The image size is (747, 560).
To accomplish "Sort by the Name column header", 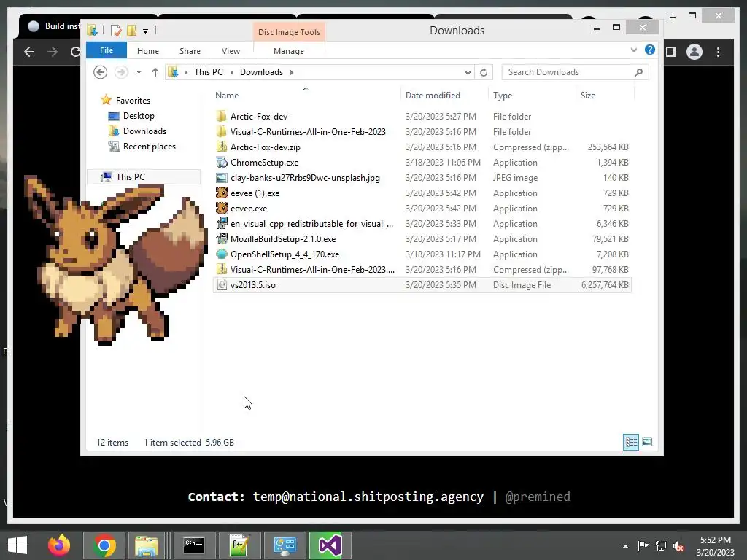I will (227, 96).
